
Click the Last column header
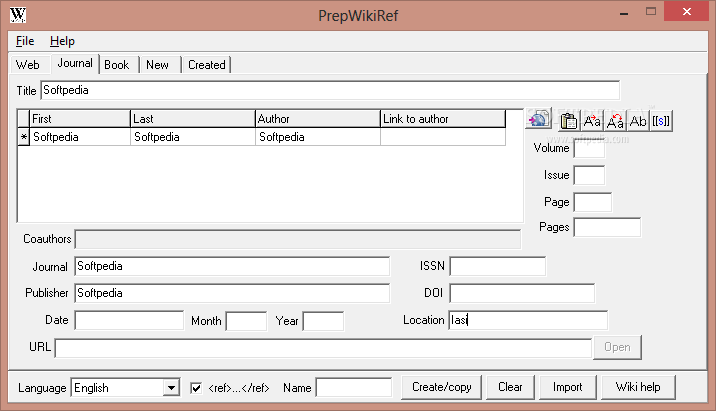193,119
